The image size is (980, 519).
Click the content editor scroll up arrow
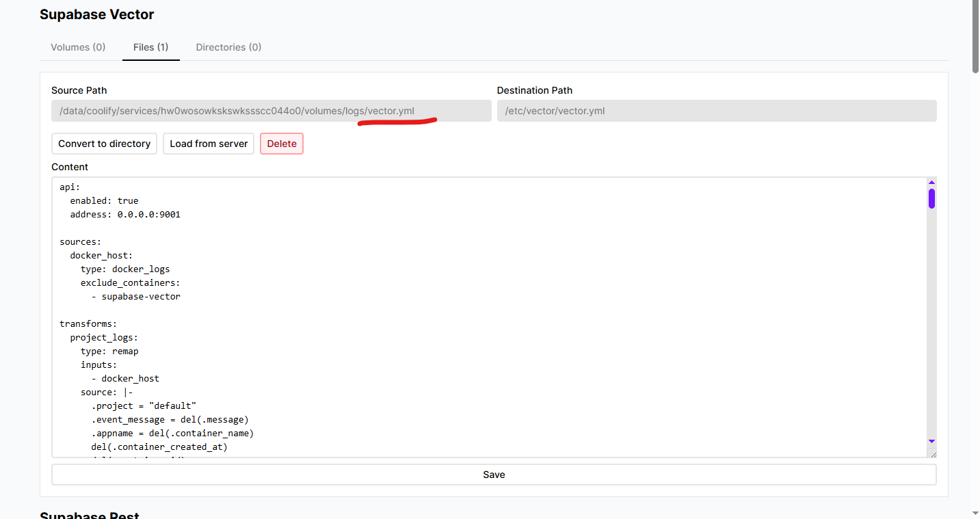[931, 183]
